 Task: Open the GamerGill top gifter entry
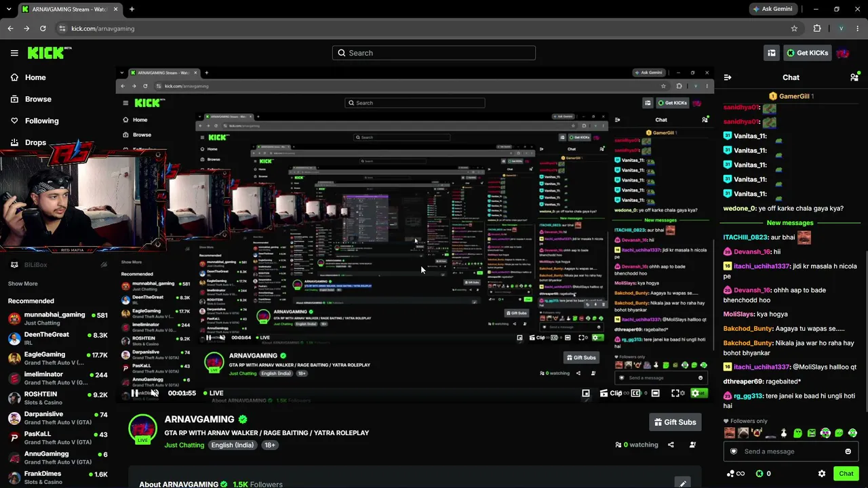pos(791,96)
